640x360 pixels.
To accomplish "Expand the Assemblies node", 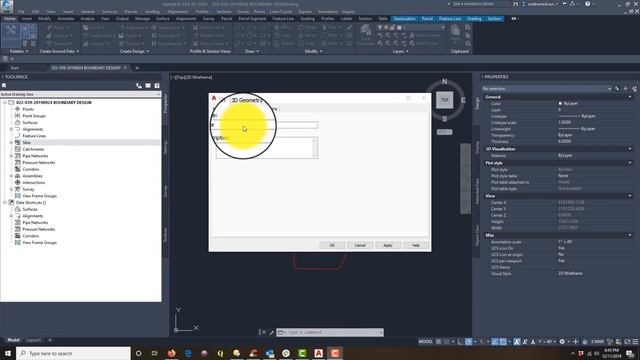I will pos(11,176).
